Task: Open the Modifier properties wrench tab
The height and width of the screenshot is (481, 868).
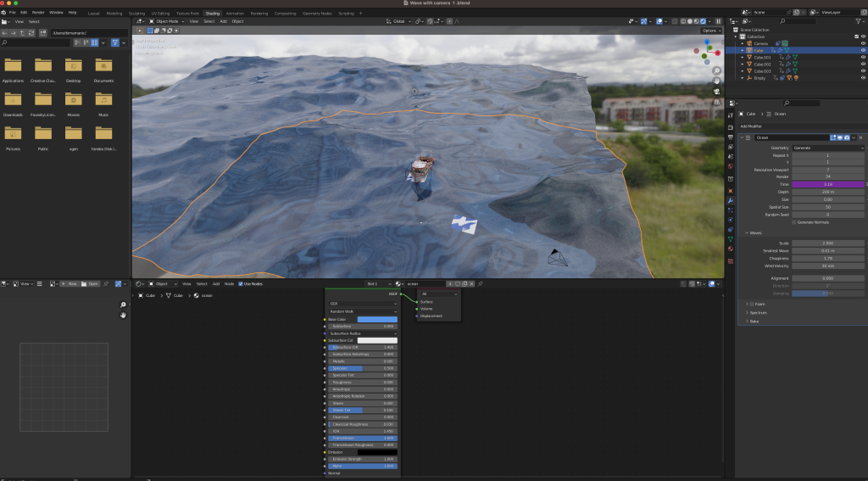Action: (x=731, y=200)
